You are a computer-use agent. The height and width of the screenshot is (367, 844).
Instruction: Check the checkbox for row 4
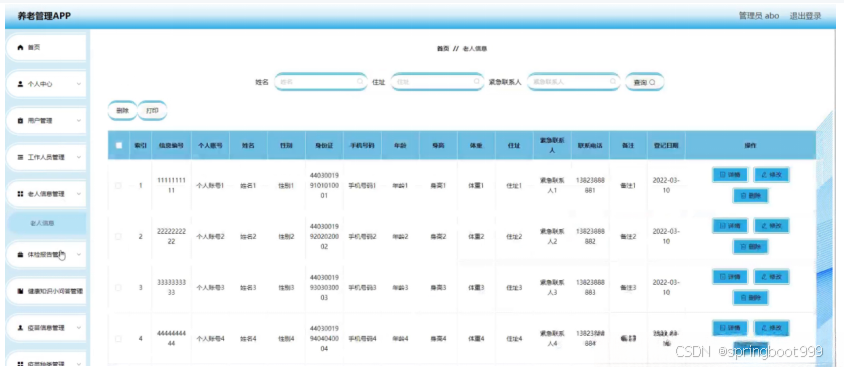coord(118,339)
